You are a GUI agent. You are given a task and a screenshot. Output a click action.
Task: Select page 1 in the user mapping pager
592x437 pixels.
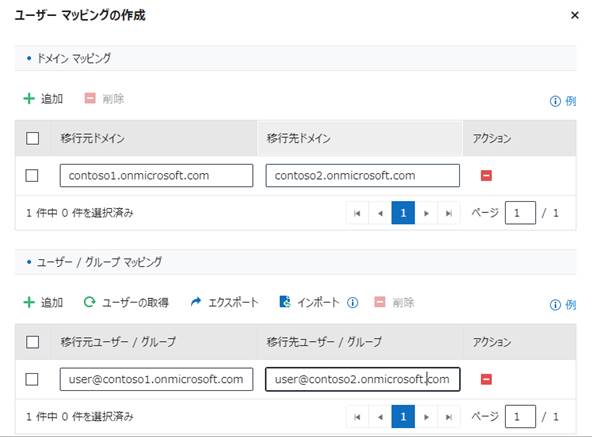pos(403,417)
